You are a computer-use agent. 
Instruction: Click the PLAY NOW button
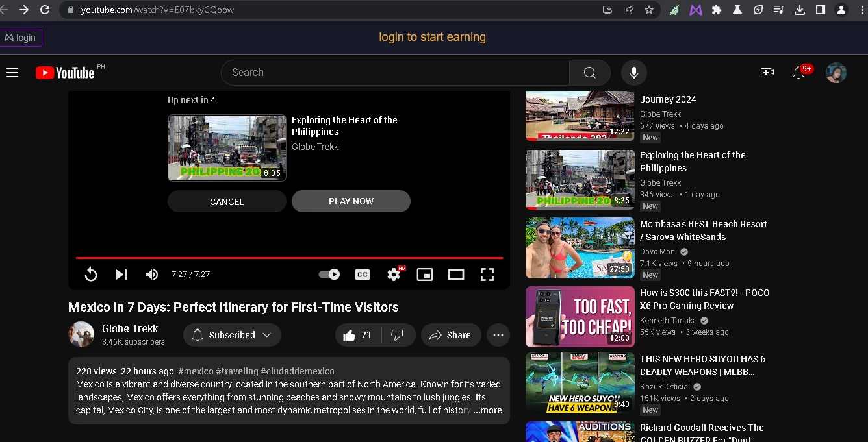pyautogui.click(x=351, y=201)
